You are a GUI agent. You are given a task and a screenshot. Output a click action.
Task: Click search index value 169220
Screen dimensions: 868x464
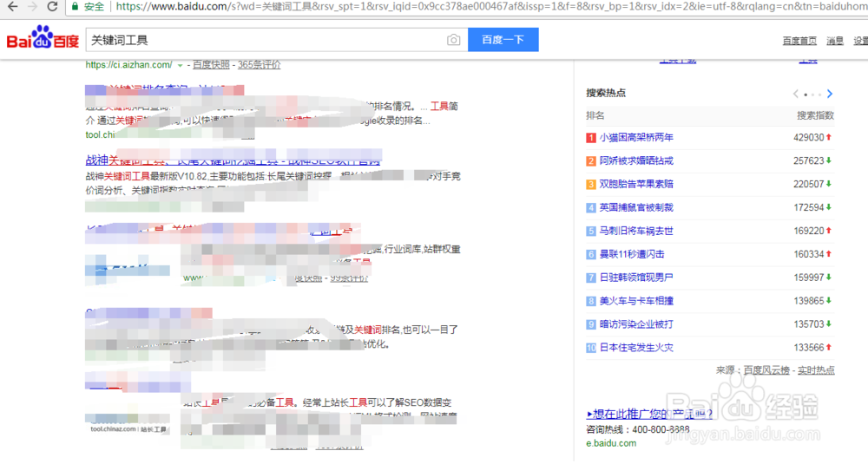(809, 231)
